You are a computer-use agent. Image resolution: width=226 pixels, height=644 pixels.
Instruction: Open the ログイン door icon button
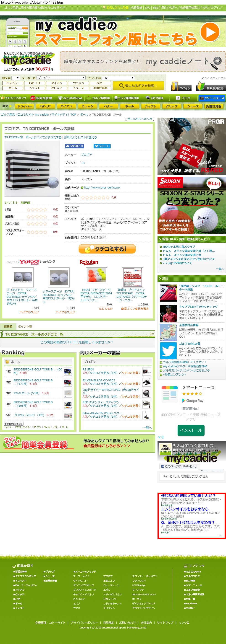(x=181, y=86)
